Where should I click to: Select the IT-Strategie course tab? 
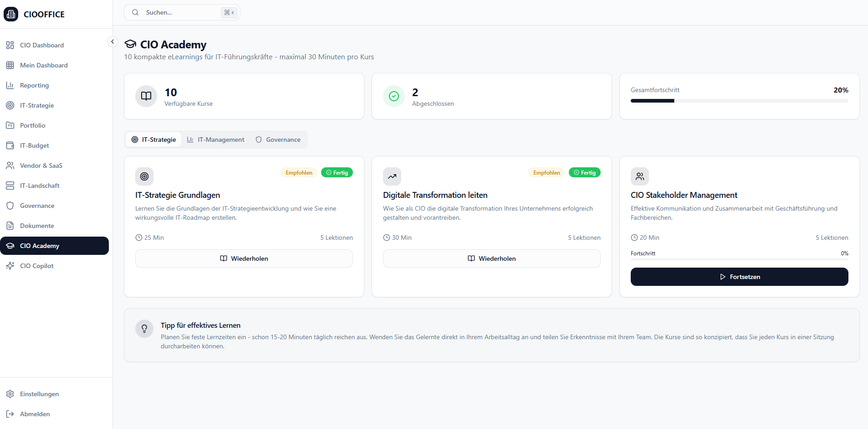pos(153,140)
